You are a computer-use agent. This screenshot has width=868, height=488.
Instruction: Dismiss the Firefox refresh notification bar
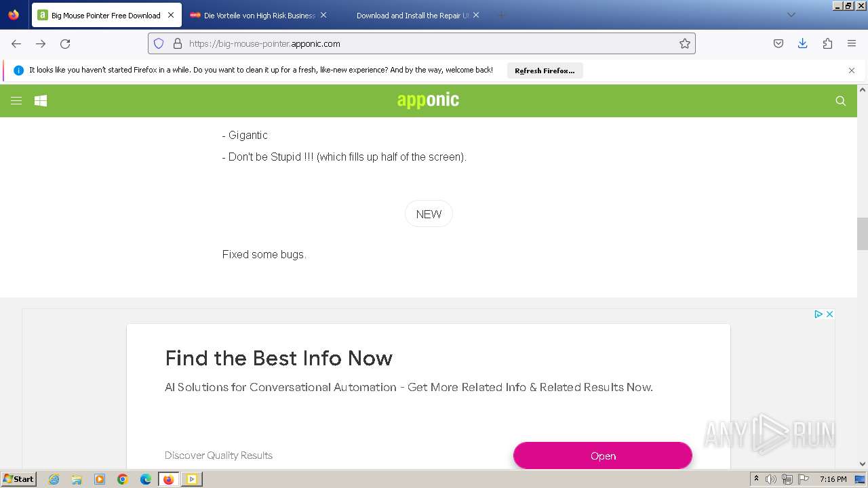click(852, 70)
